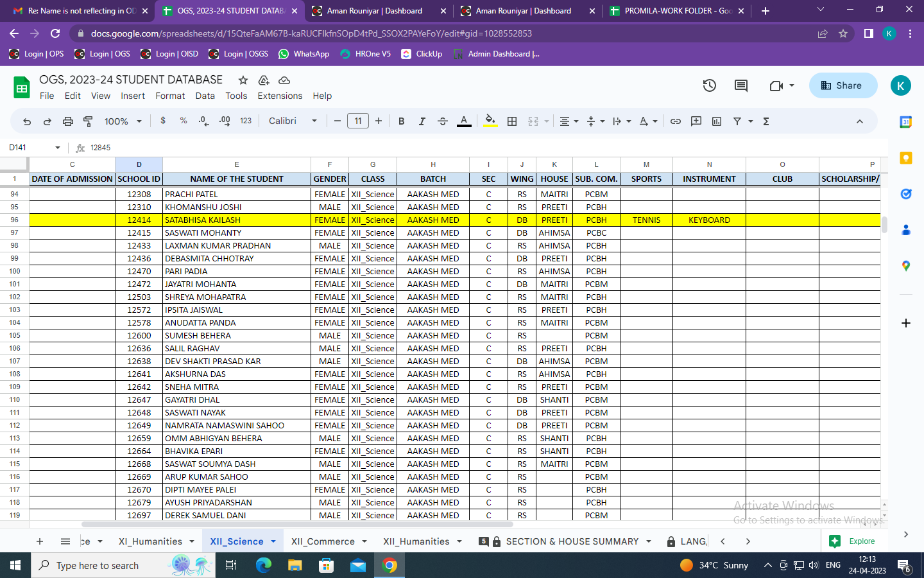Click the Explore button
The height and width of the screenshot is (578, 924).
pyautogui.click(x=853, y=541)
